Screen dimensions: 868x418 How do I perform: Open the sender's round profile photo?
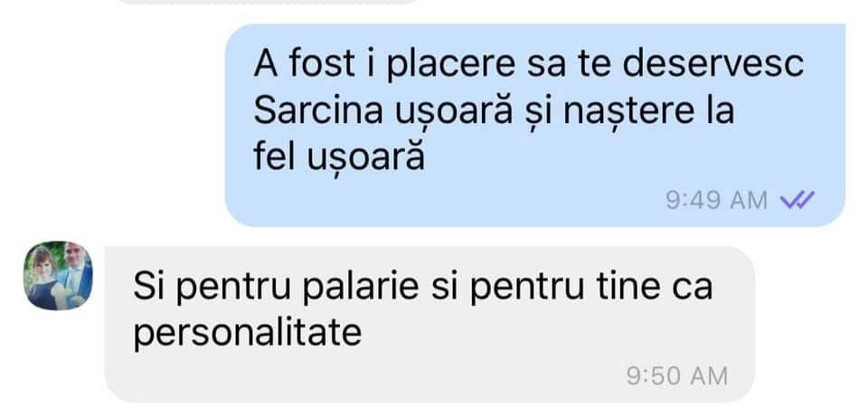(58, 275)
